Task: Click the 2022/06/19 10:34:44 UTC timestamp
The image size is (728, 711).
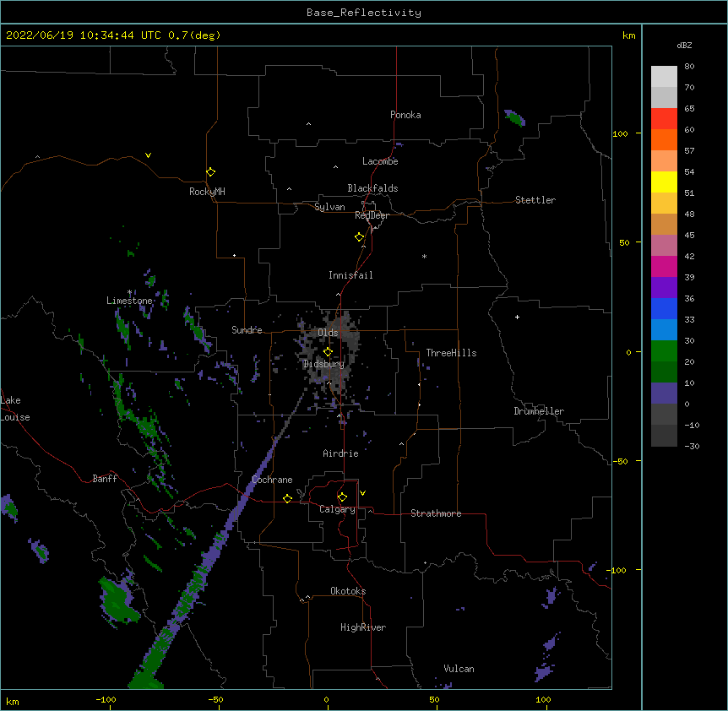Action: pyautogui.click(x=84, y=35)
